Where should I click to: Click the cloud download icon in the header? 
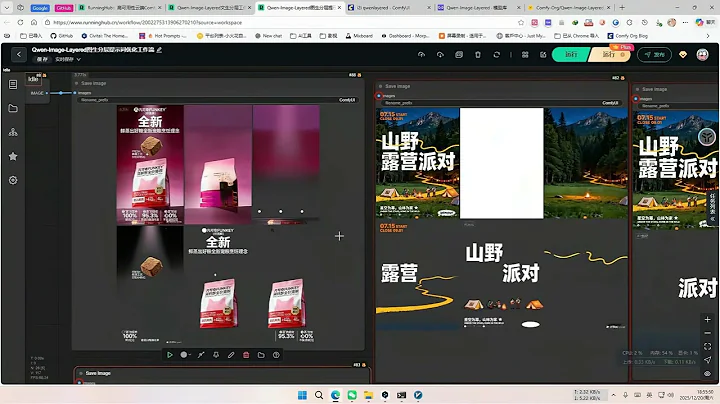click(x=440, y=55)
